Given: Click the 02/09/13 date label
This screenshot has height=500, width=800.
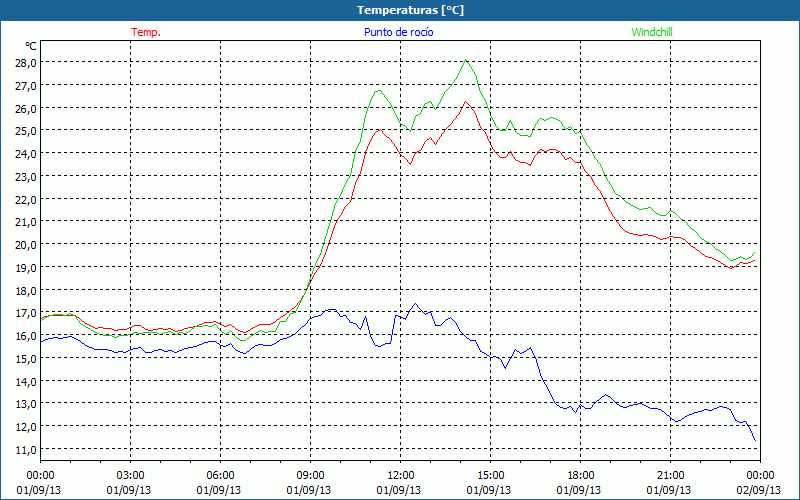Looking at the screenshot, I should point(759,490).
